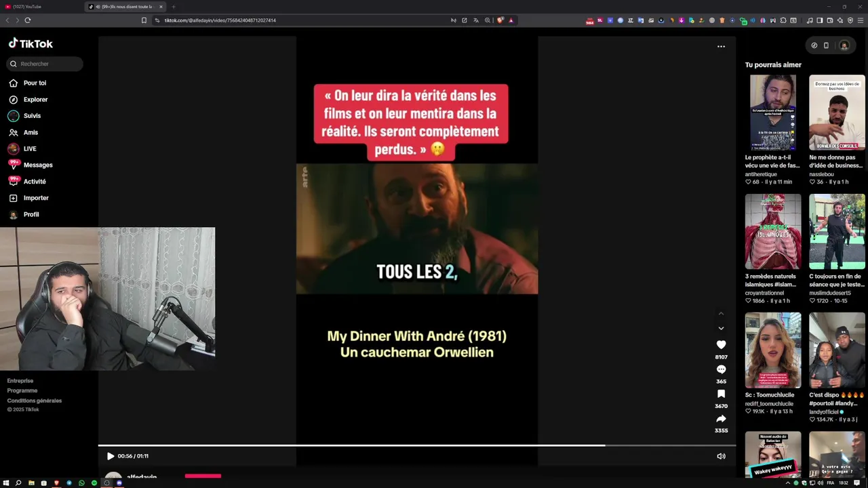The width and height of the screenshot is (868, 488).
Task: Open 'C toujours en fin de séance' thumbnail
Action: pos(837,232)
